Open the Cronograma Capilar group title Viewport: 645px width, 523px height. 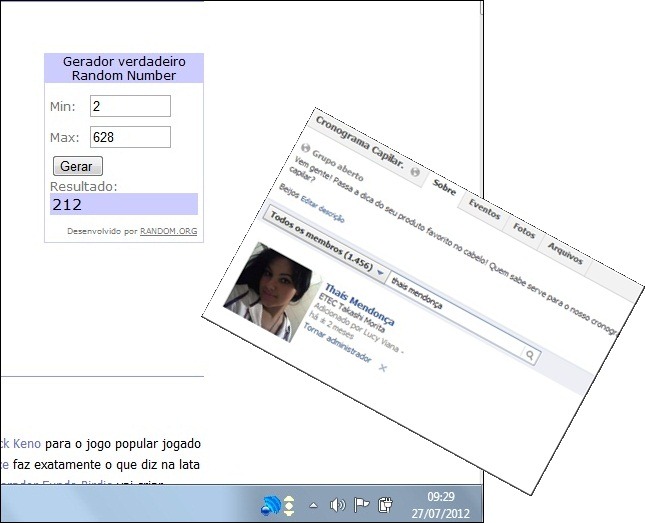tap(360, 142)
